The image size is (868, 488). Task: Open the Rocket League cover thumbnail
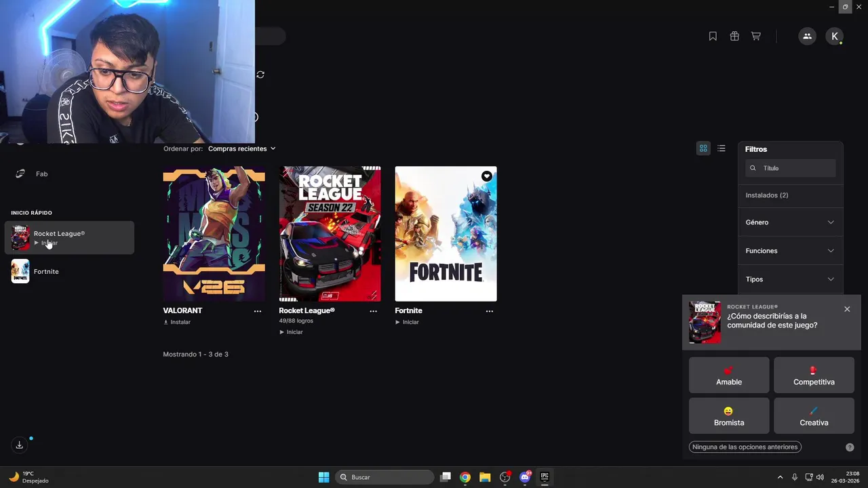[x=330, y=234]
